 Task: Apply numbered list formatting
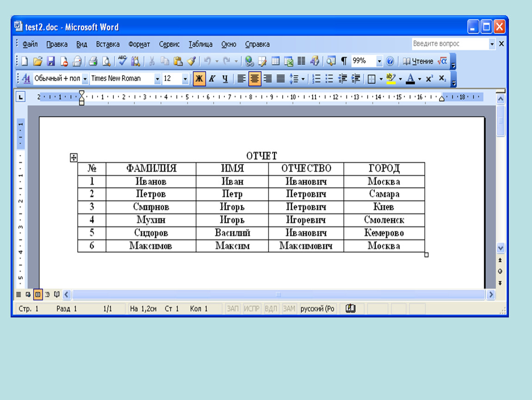coord(316,79)
